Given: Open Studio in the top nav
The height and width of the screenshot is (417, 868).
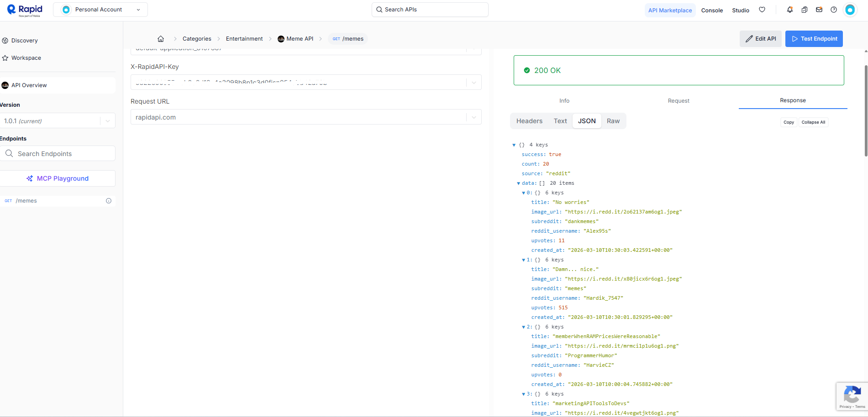Looking at the screenshot, I should 741,10.
